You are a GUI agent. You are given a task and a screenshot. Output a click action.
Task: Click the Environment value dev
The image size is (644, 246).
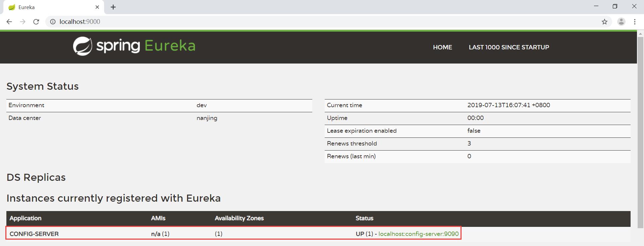click(x=202, y=105)
